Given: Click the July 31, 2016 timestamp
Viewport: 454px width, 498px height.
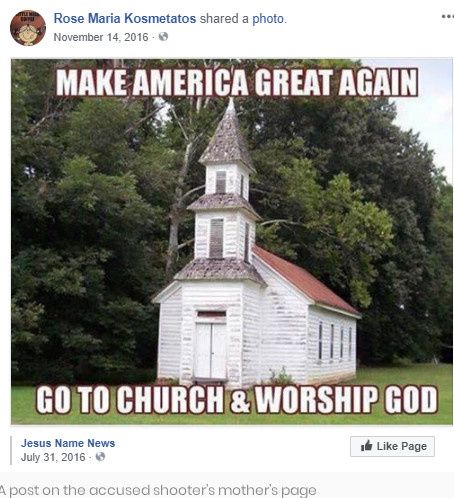Looking at the screenshot, I should point(53,457).
